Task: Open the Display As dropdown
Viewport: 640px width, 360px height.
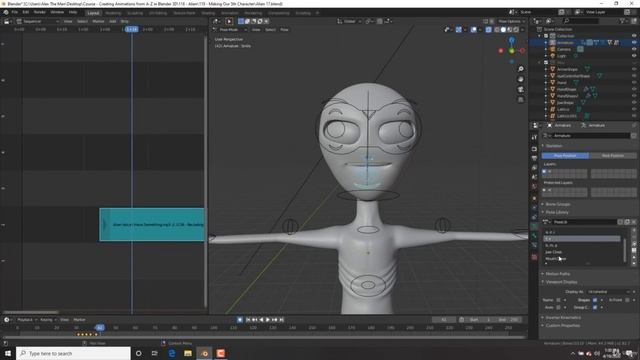Action: coord(609,292)
